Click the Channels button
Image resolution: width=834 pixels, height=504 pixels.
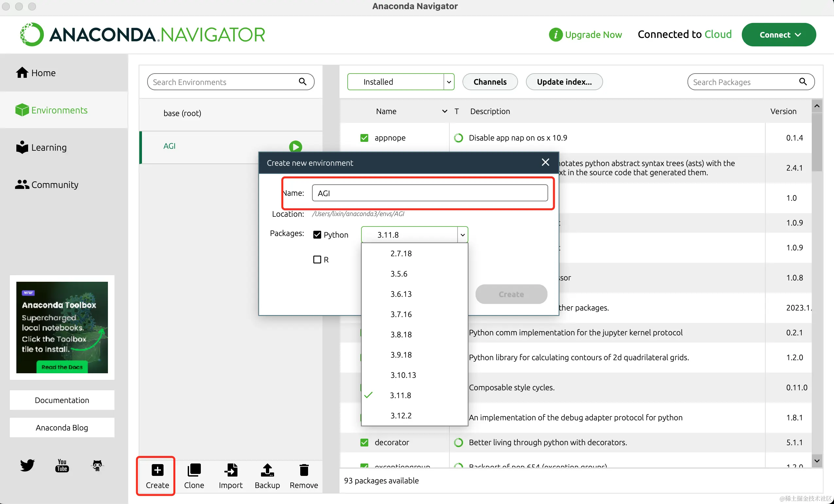pyautogui.click(x=490, y=82)
